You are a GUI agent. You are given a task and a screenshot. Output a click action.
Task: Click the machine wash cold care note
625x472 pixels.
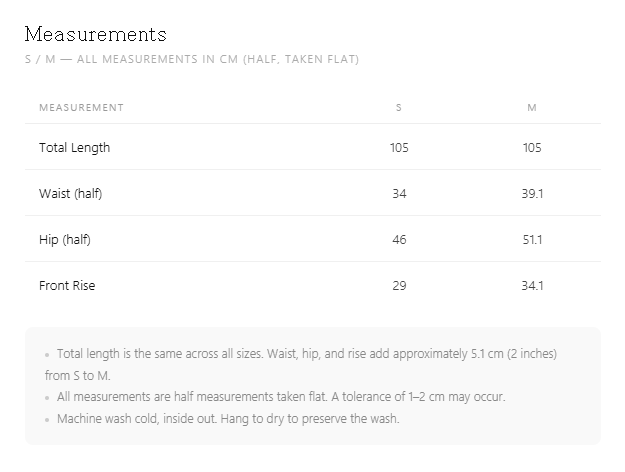tap(222, 419)
